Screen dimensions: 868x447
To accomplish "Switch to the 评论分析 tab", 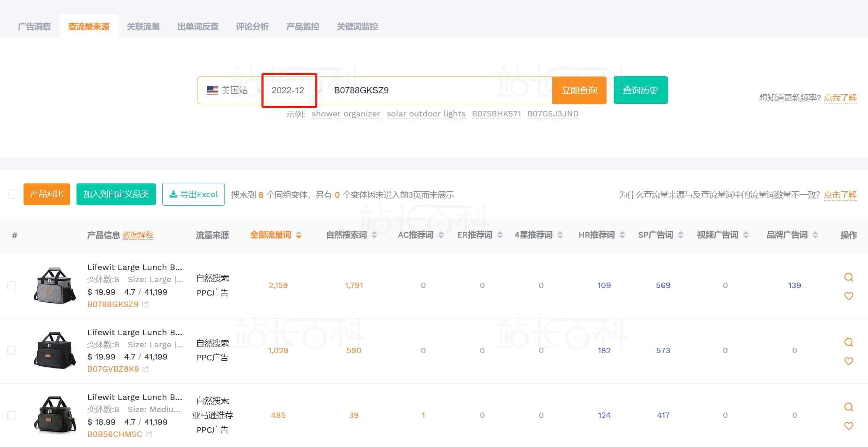I will click(251, 26).
